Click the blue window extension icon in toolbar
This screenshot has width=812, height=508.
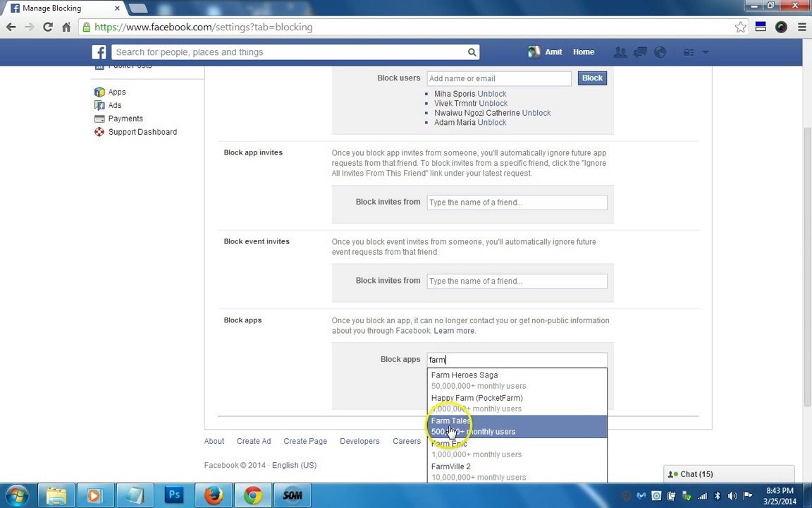761,27
